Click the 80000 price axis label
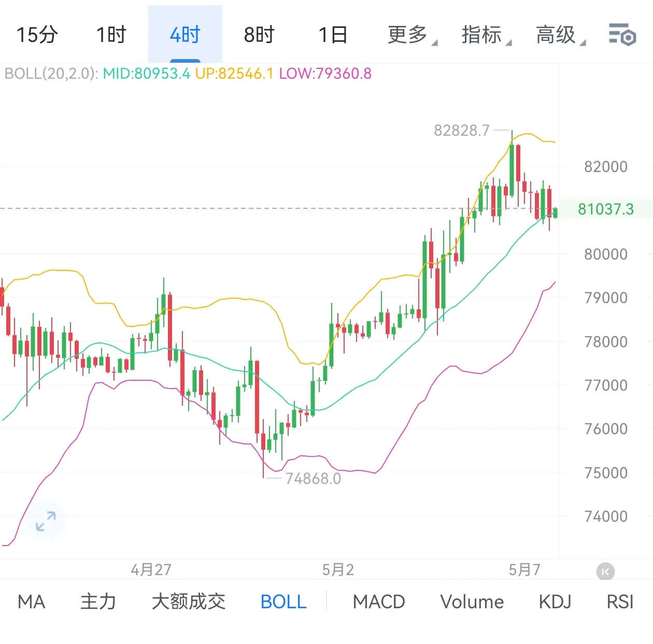Viewport: 653px width, 644px height. (x=606, y=254)
